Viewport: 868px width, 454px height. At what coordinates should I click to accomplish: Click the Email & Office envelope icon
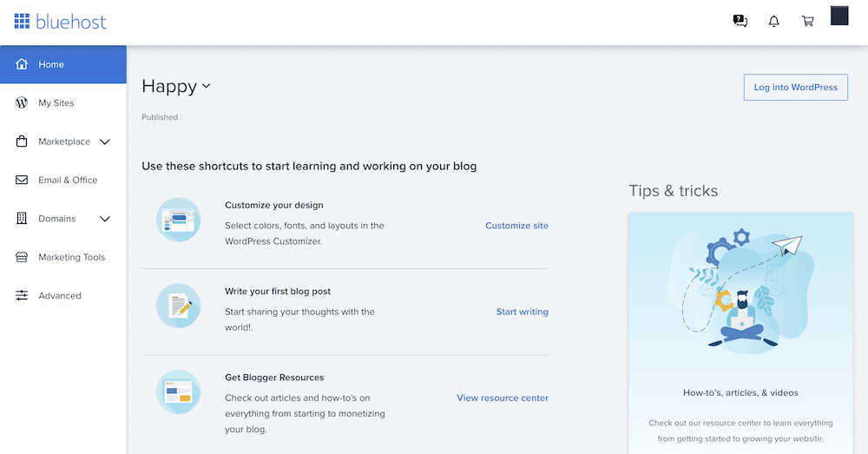coord(22,180)
